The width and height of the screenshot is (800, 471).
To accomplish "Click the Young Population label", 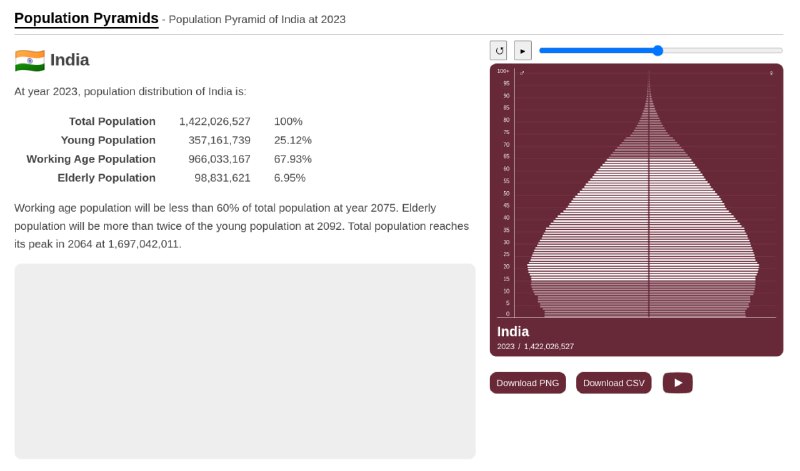I will 109,140.
